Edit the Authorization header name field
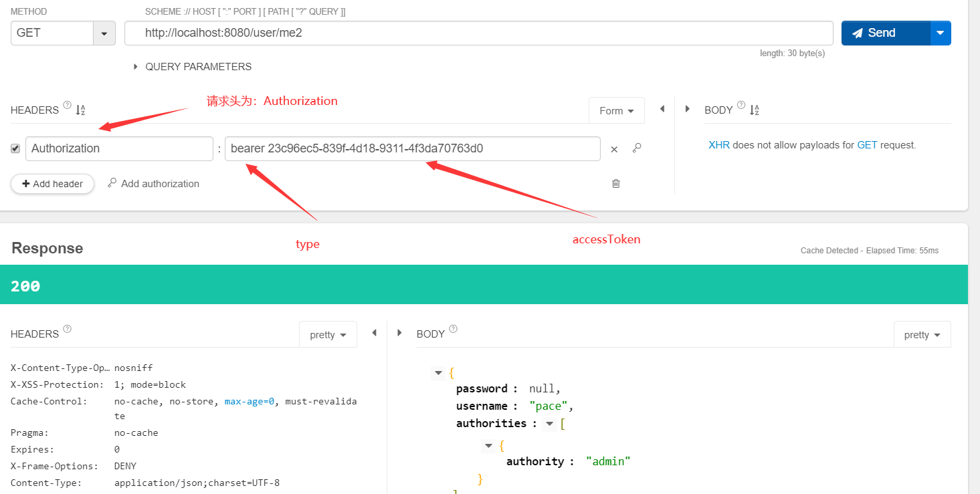The width and height of the screenshot is (980, 494). point(119,148)
